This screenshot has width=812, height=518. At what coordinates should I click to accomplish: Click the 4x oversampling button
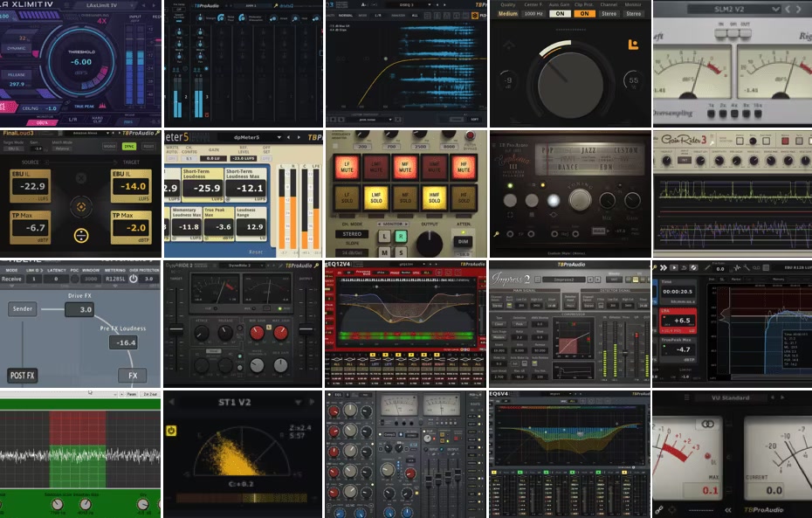click(x=733, y=114)
